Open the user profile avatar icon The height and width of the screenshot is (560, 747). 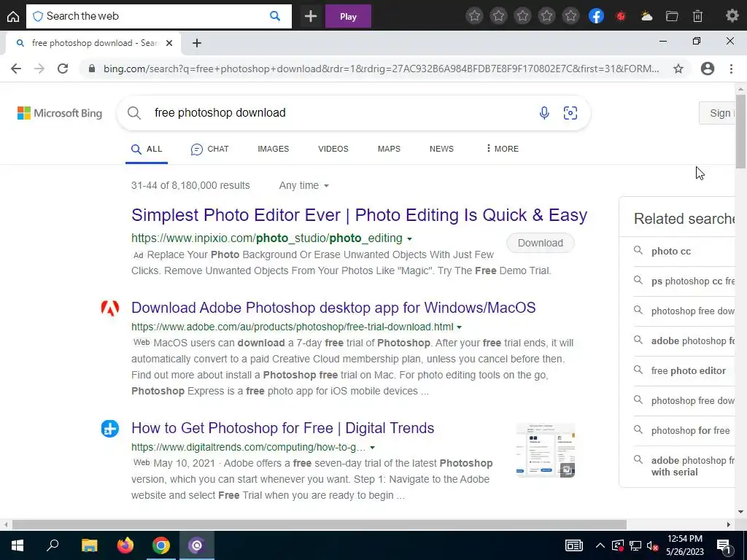[708, 69]
